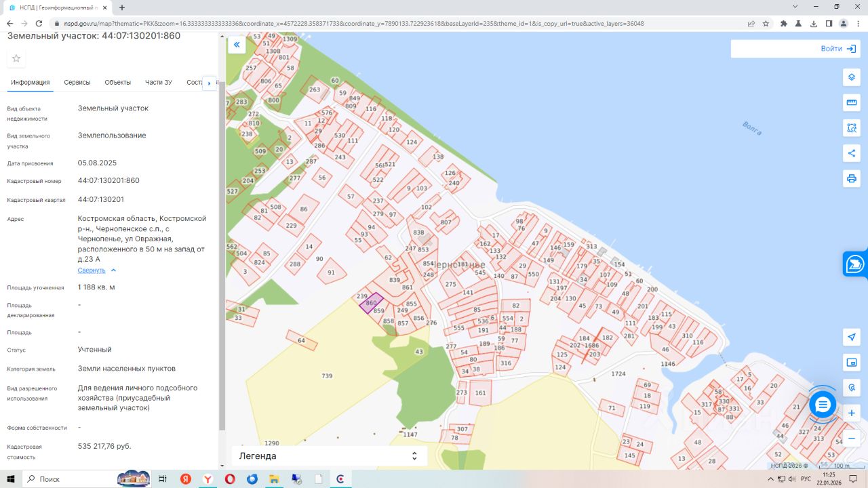The height and width of the screenshot is (488, 868).
Task: Open the chat assistant bubble
Action: (823, 405)
